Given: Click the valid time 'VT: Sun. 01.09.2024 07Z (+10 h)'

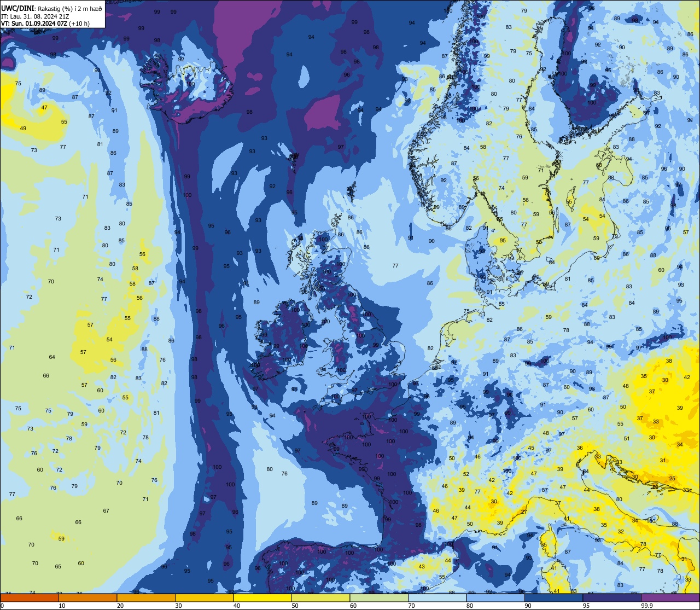Looking at the screenshot, I should (45, 24).
